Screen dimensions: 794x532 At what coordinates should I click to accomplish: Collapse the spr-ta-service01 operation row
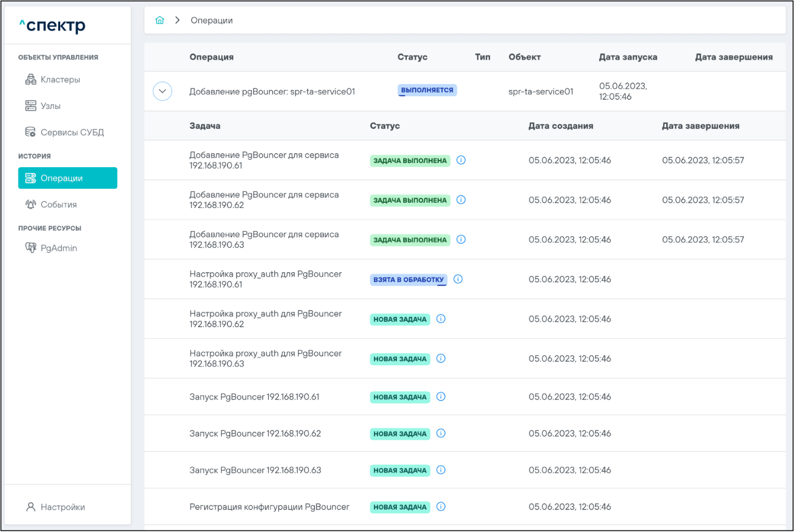(x=162, y=91)
